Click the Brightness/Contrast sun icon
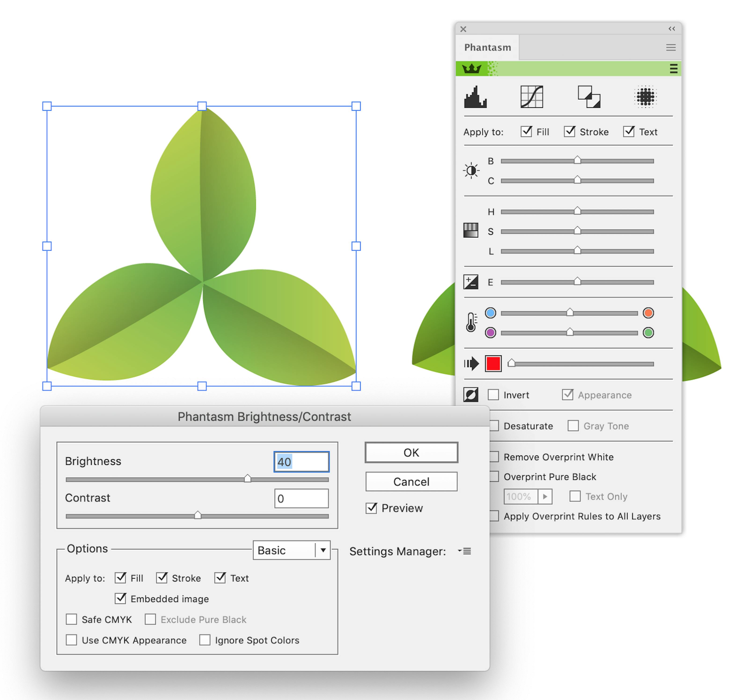 [x=471, y=170]
